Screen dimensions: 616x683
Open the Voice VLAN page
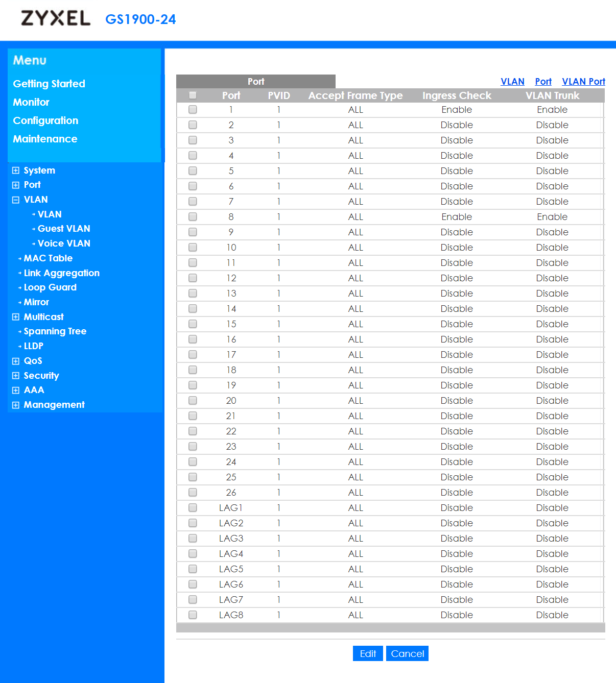click(x=64, y=243)
